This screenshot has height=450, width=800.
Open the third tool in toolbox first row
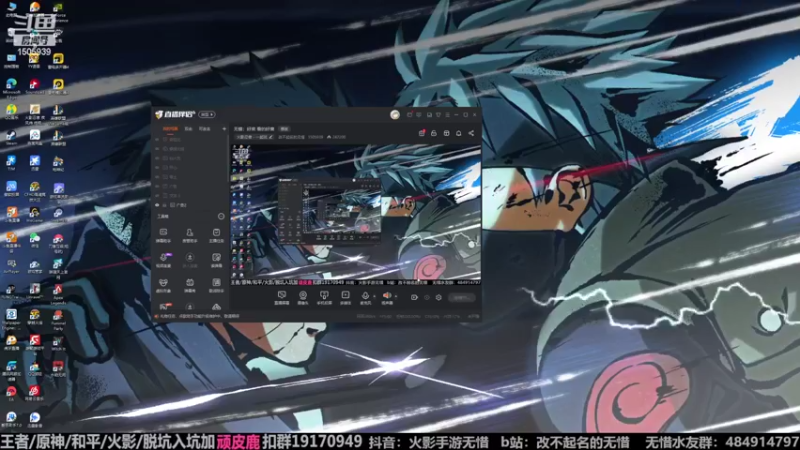click(216, 235)
